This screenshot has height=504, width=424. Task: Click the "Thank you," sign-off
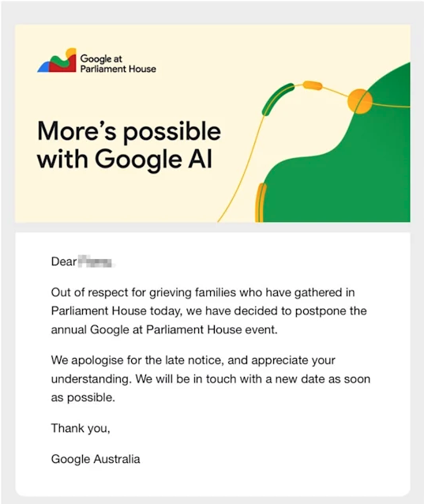[81, 428]
